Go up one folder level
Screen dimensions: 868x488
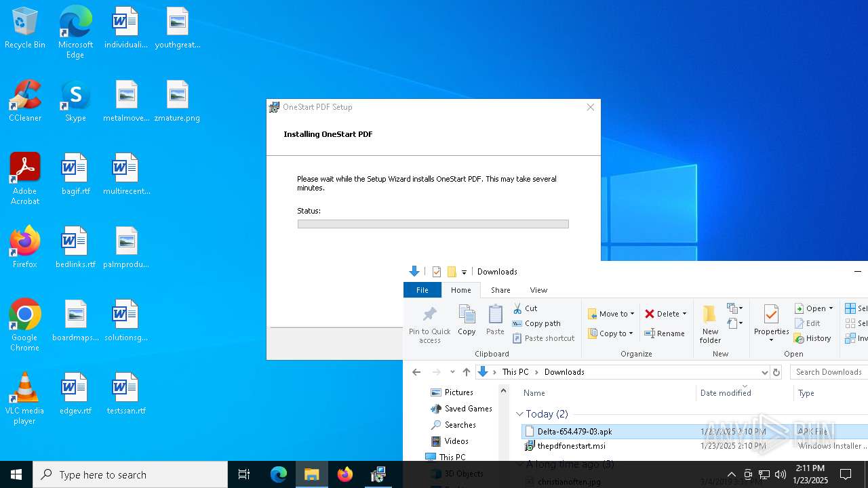coord(467,372)
